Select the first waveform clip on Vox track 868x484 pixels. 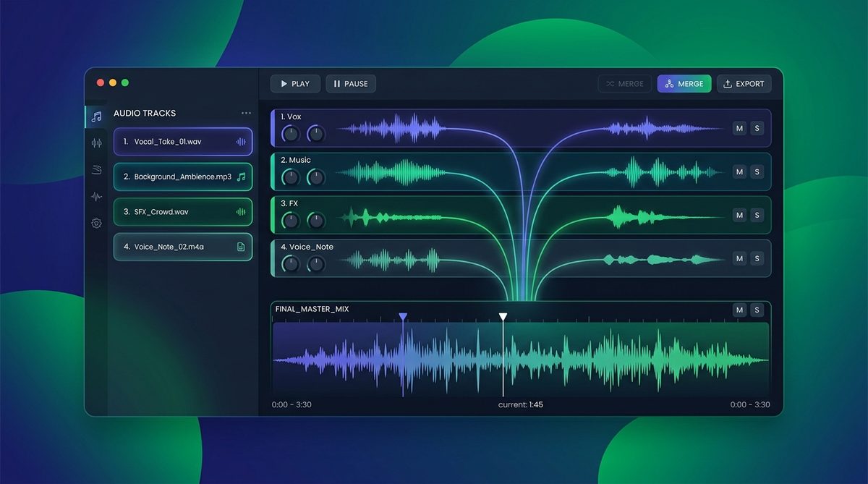coord(391,130)
